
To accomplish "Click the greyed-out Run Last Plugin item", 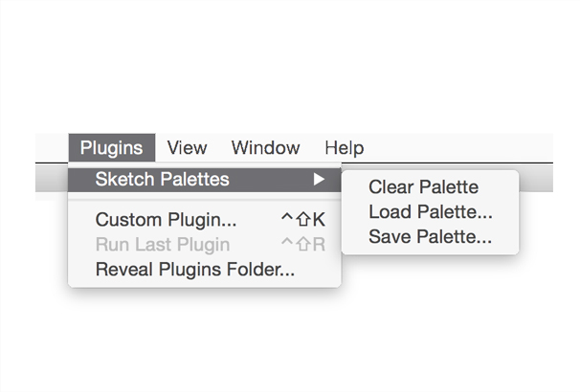I will (x=163, y=244).
